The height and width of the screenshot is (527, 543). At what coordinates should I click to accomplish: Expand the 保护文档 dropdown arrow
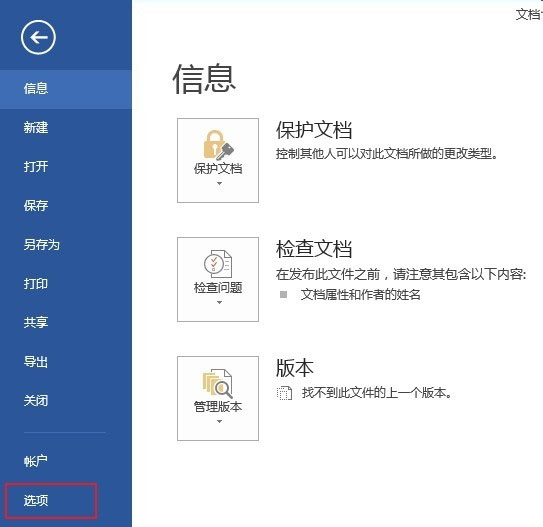(219, 183)
